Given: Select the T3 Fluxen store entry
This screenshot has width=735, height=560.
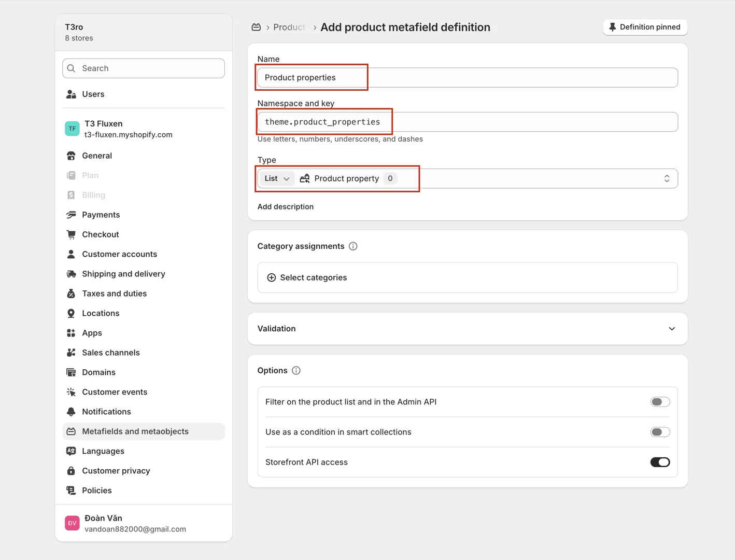Looking at the screenshot, I should (144, 129).
